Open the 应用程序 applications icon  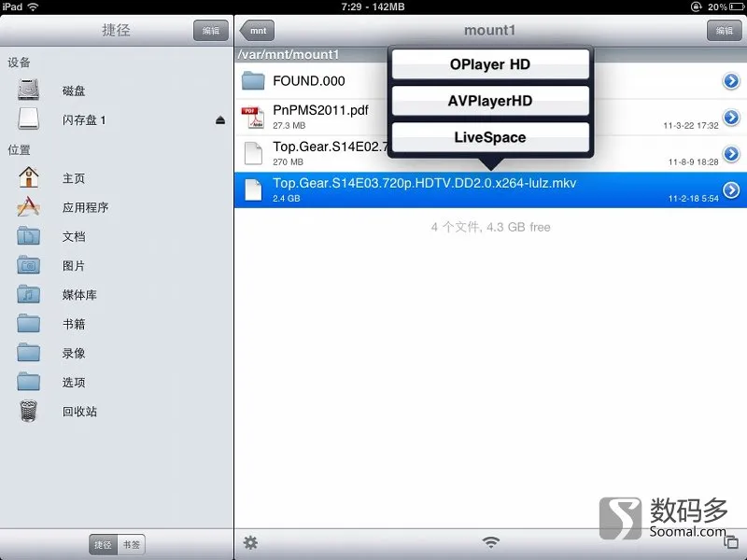pos(29,206)
